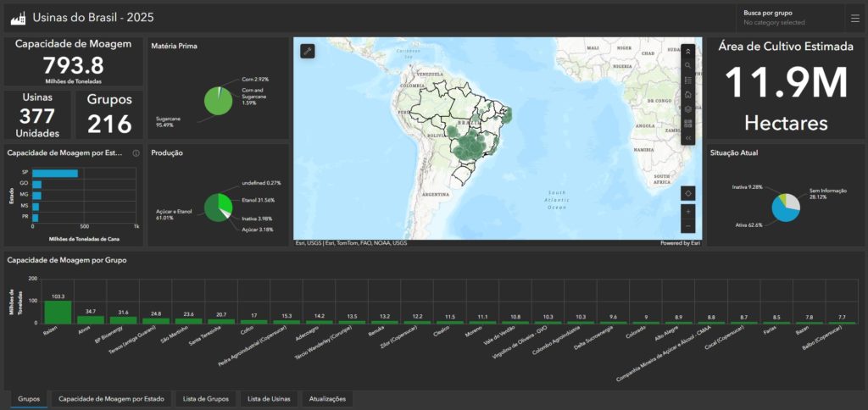Open the map legend list icon

pyautogui.click(x=687, y=80)
